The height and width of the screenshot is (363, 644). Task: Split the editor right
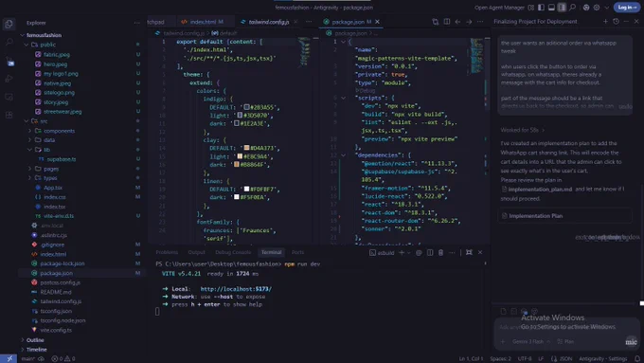(446, 22)
